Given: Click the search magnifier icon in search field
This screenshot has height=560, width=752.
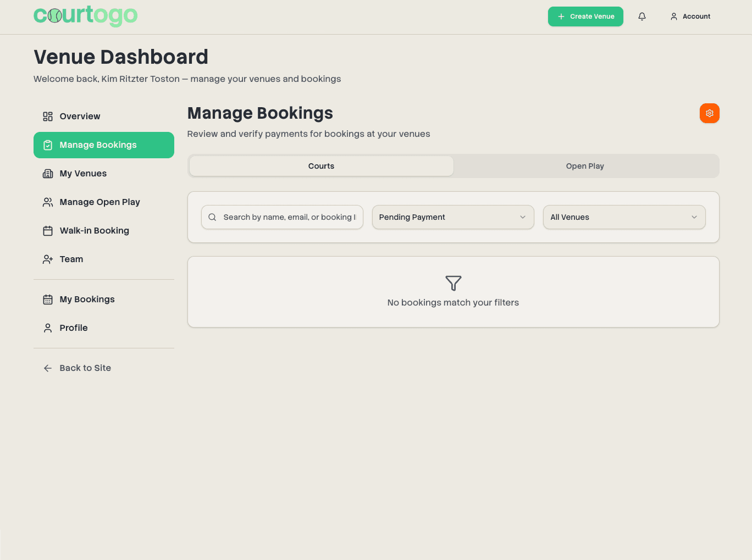Looking at the screenshot, I should tap(212, 217).
